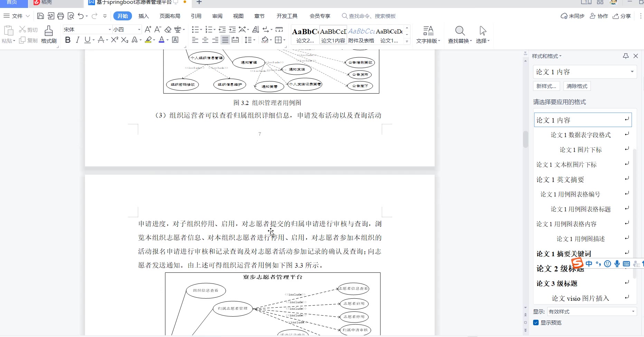Click the undo arrow icon
The height and width of the screenshot is (337, 644).
pyautogui.click(x=81, y=16)
